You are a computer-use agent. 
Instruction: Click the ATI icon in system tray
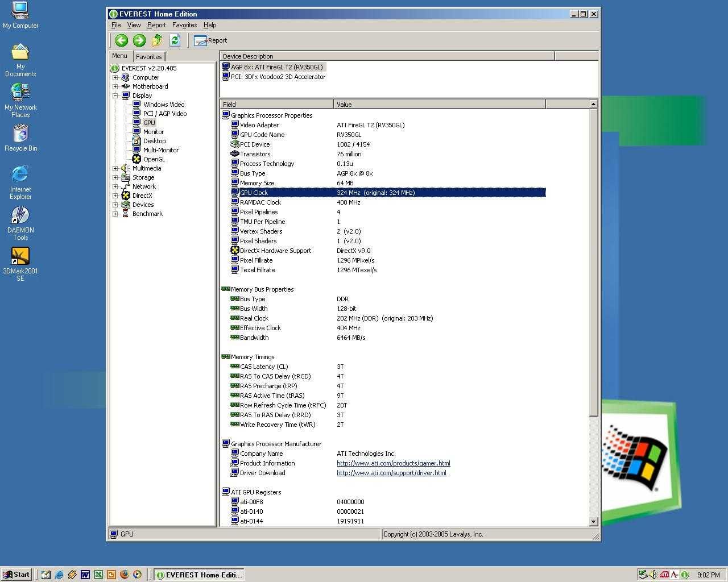(x=664, y=575)
